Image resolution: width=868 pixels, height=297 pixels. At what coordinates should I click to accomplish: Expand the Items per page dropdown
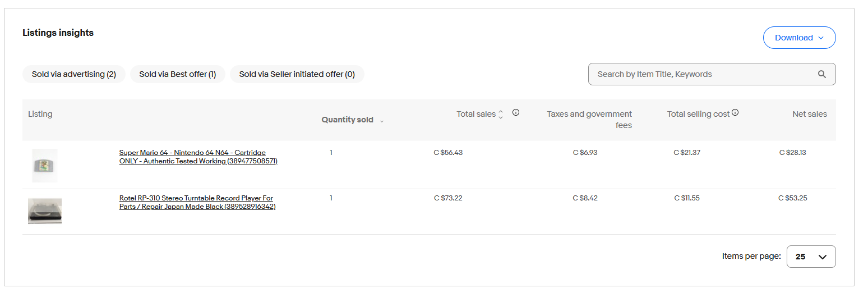(811, 257)
